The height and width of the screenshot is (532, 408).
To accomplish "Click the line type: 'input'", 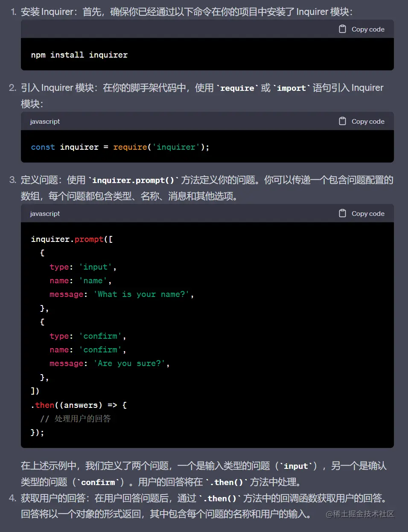I will [x=83, y=267].
